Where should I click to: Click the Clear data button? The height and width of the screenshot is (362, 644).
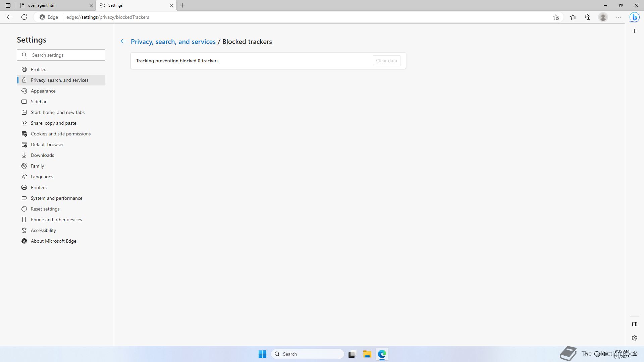386,61
